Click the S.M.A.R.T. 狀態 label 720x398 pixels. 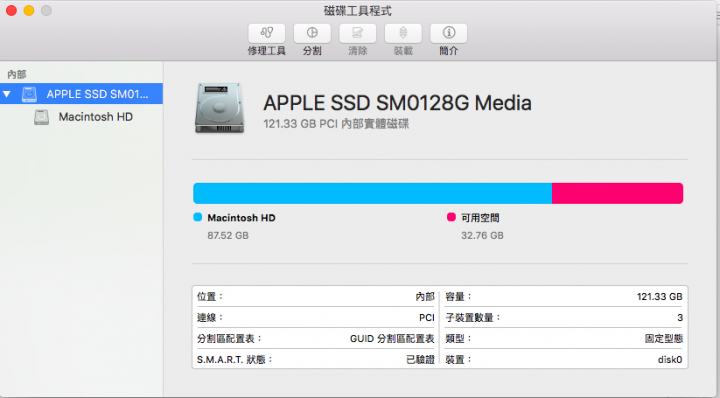click(x=235, y=359)
